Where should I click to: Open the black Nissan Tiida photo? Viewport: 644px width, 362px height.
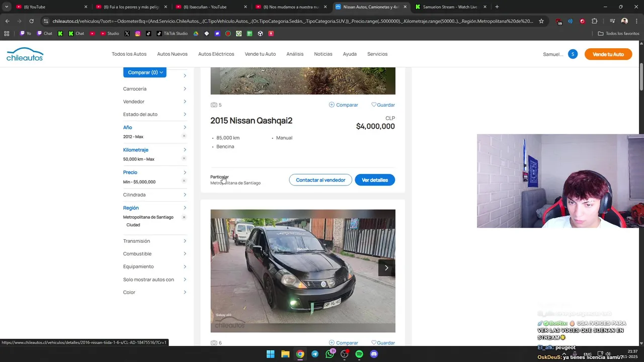(303, 271)
